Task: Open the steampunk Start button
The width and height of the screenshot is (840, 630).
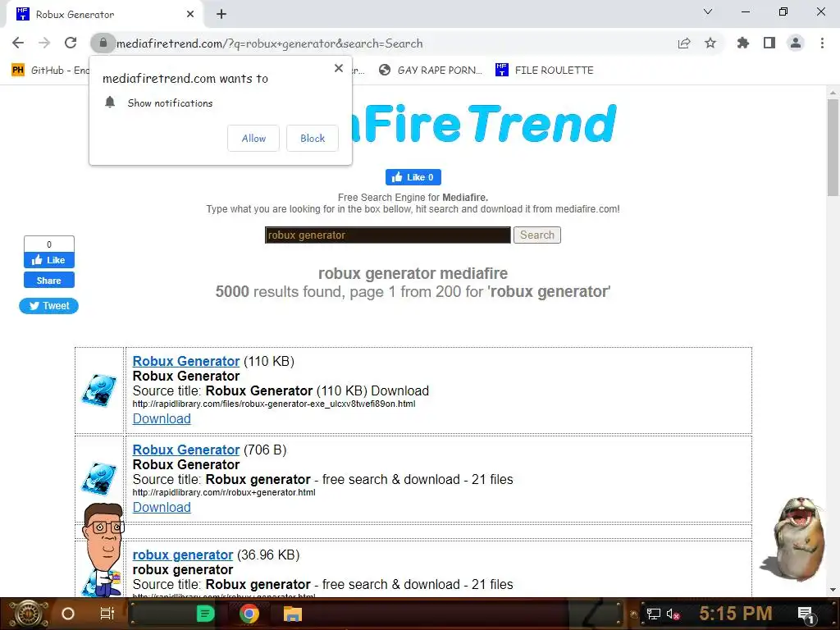Action: [x=29, y=614]
